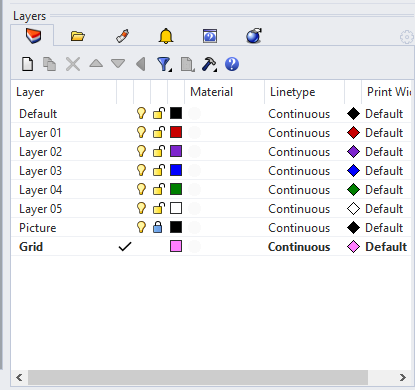Hide the Picture layer via bulb
415x390 pixels.
click(141, 227)
